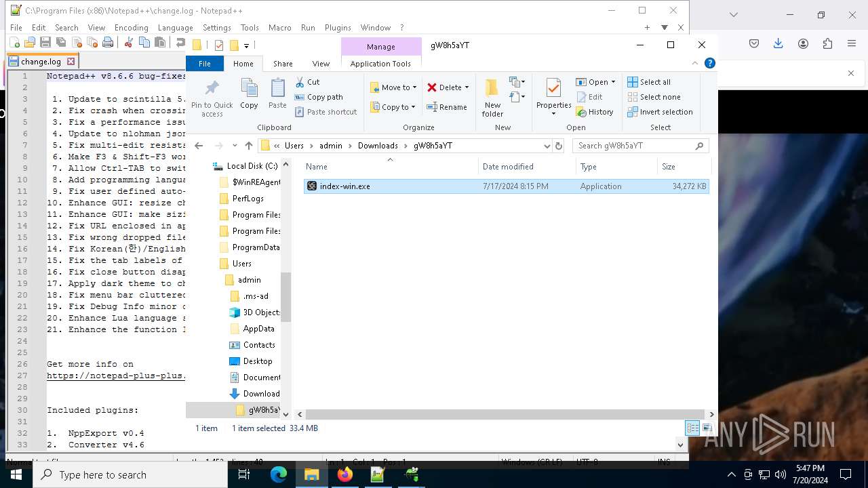Switch to the Application Tools tab

(380, 64)
